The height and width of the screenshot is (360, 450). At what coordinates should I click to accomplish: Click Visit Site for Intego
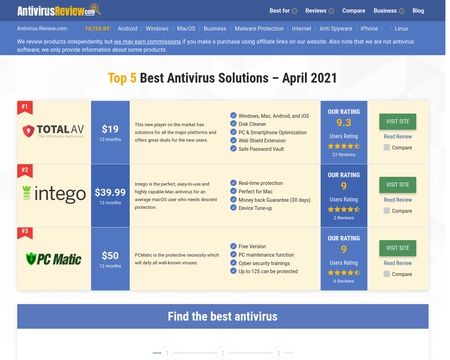point(397,185)
